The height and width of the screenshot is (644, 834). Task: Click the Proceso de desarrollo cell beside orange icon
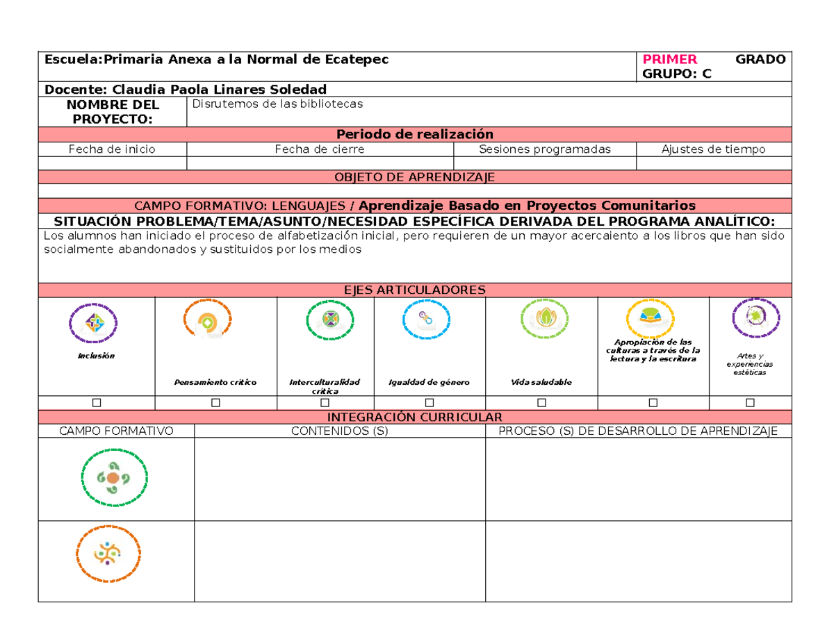(x=639, y=561)
